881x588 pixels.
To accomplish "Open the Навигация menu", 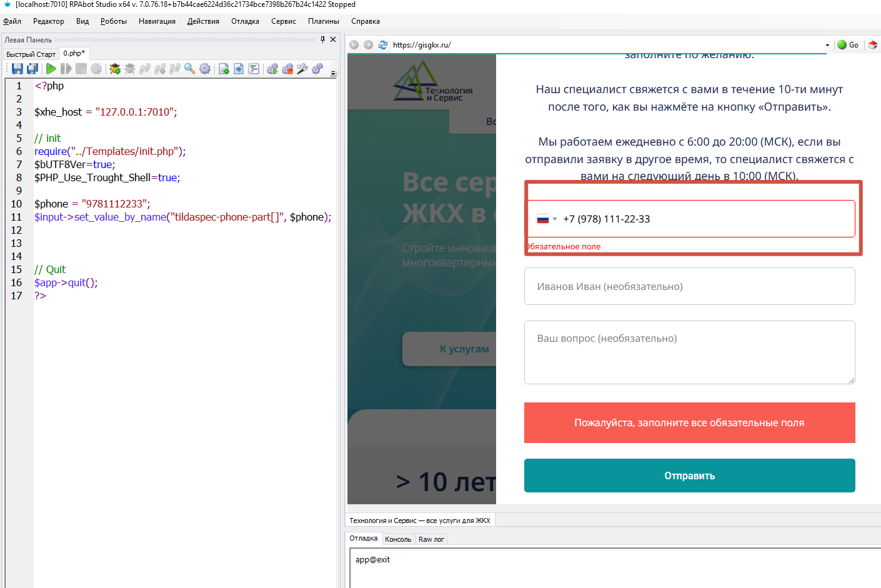I will coord(157,21).
